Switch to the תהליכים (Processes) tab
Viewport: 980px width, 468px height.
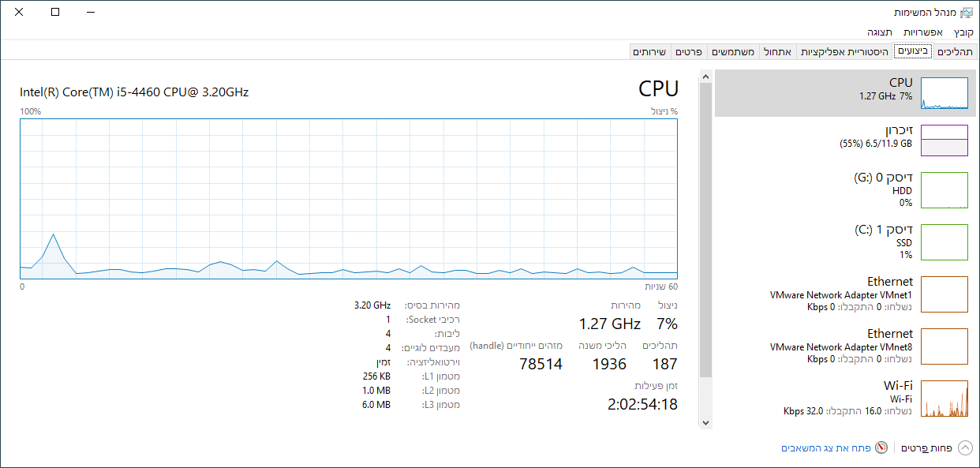coord(955,52)
